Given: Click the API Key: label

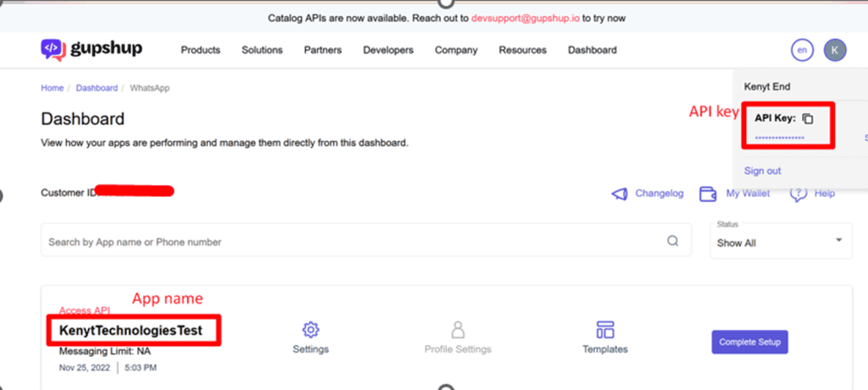Looking at the screenshot, I should click(775, 118).
